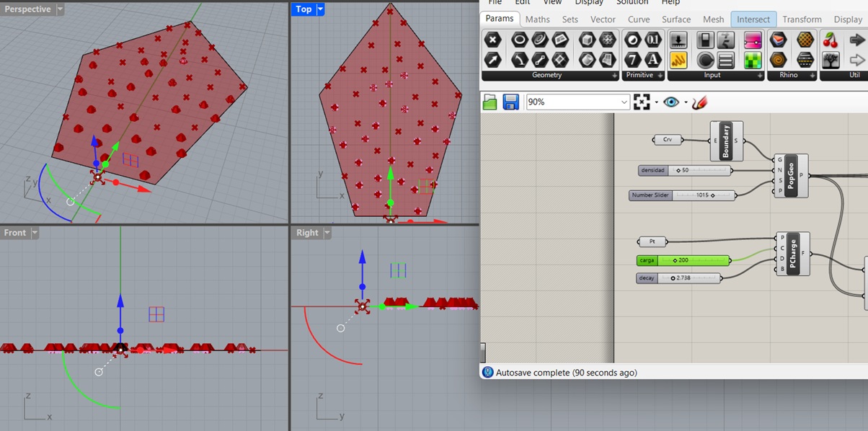The height and width of the screenshot is (431, 868).
Task: Select the Boolean Toggle input icon
Action: (706, 39)
